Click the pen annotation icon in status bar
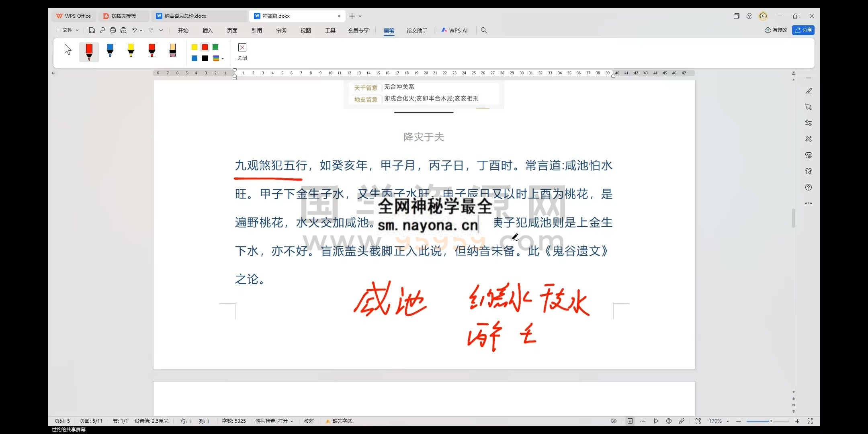Viewport: 868px width, 434px height. (682, 421)
